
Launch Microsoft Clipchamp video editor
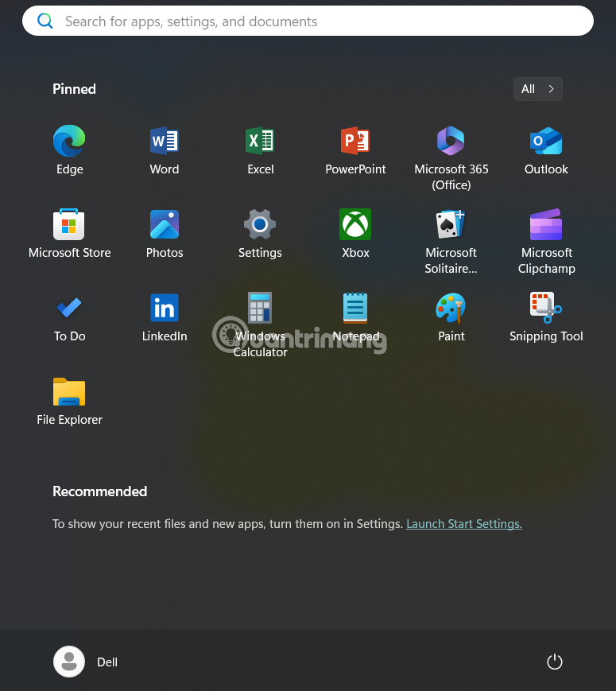[x=546, y=224]
